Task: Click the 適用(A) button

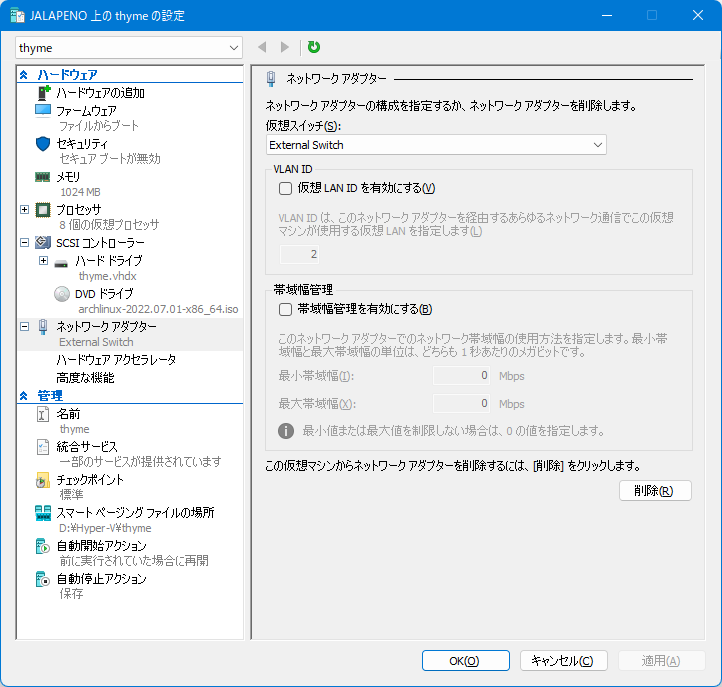Action: [661, 661]
